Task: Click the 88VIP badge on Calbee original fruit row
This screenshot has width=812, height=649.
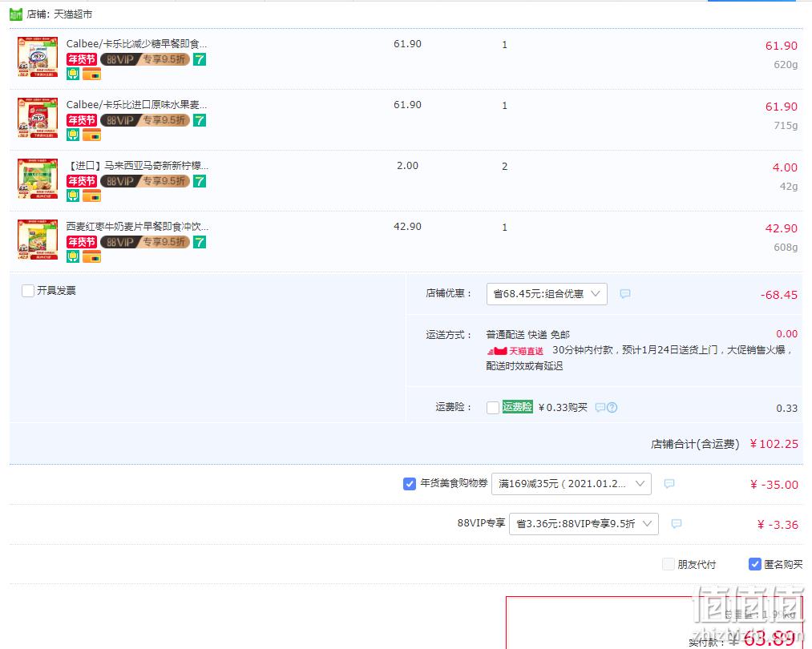Action: (x=145, y=120)
